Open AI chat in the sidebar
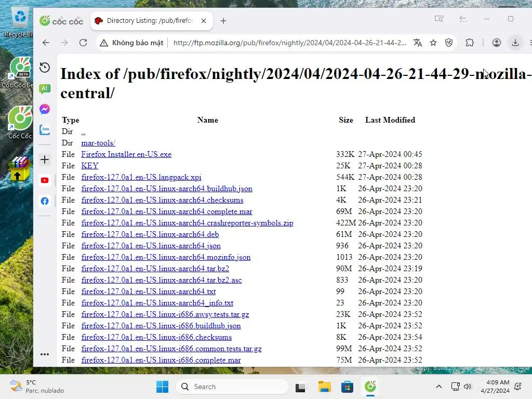The image size is (532, 399). click(x=45, y=88)
